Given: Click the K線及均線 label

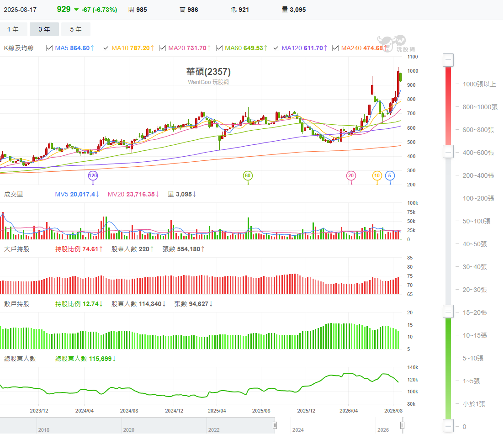Looking at the screenshot, I should 19,48.
